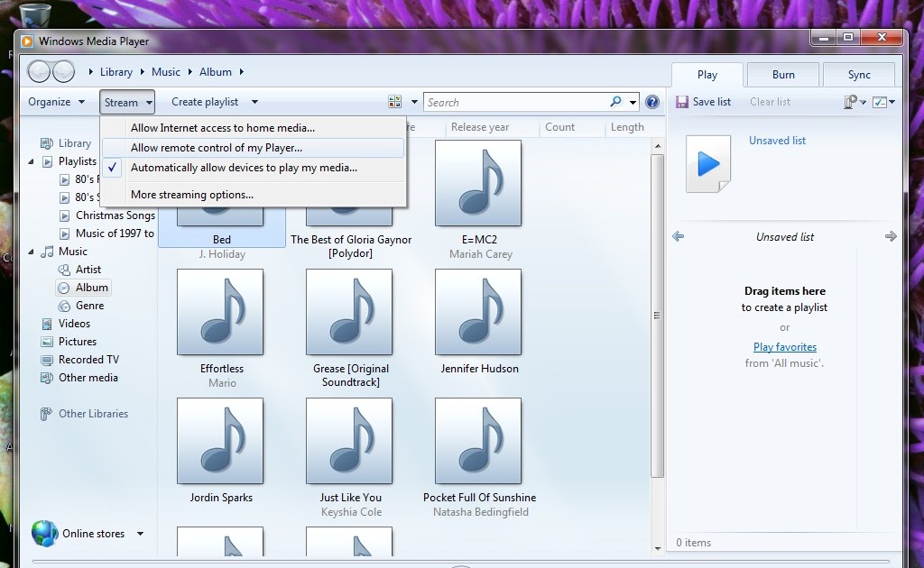This screenshot has width=924, height=568.
Task: Go to previous list with left arrow
Action: [x=679, y=236]
